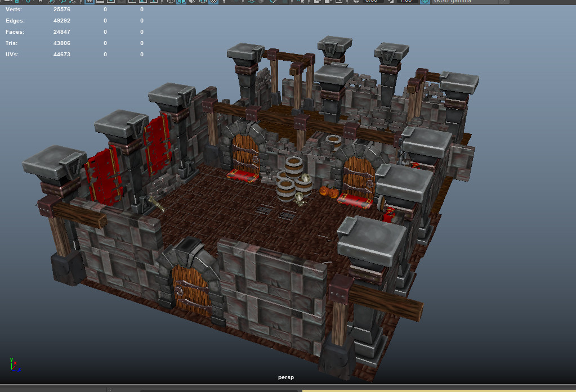Activate the Textured display icon
Image resolution: width=576 pixels, height=392 pixels.
tap(214, 3)
